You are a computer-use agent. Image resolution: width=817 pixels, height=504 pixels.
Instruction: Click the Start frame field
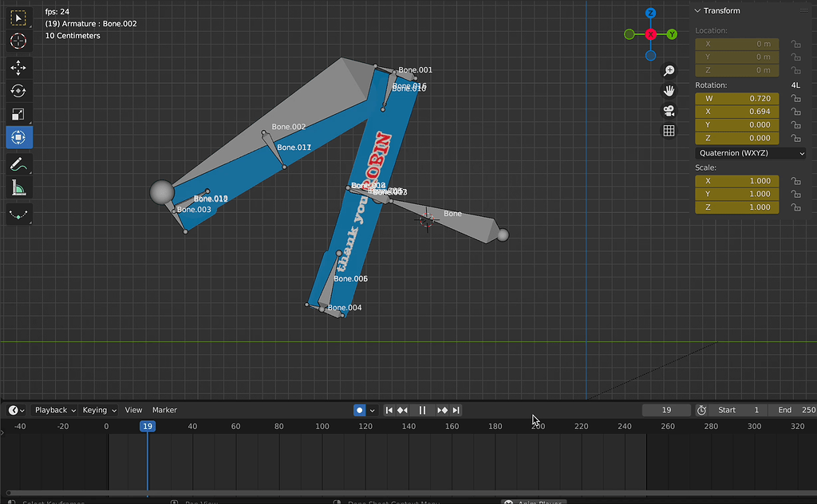(738, 410)
